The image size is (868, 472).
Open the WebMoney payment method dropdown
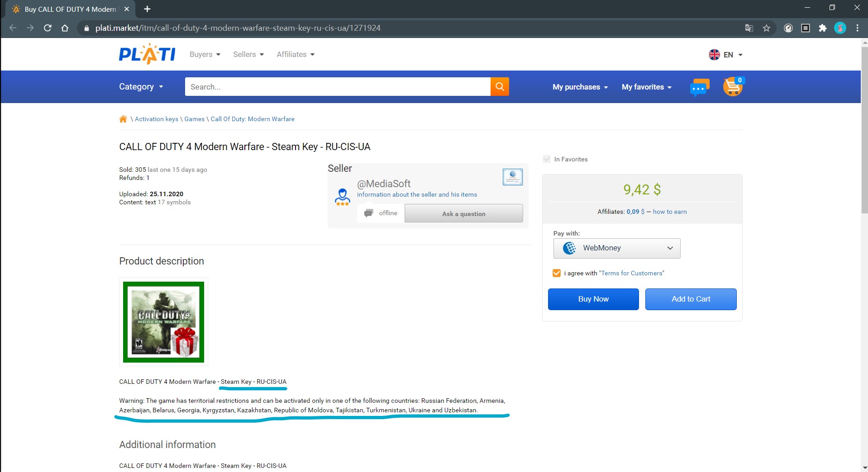pos(616,248)
